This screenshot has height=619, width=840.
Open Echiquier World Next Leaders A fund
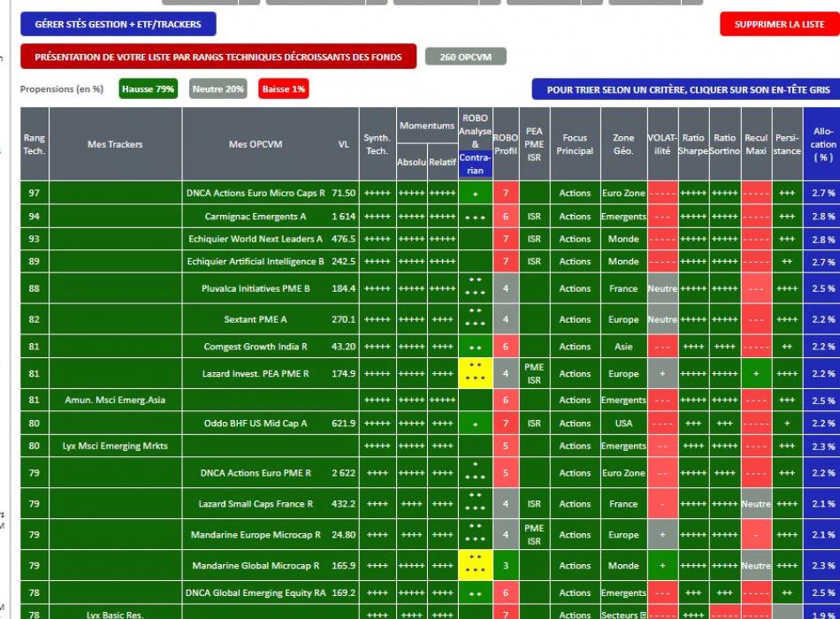[x=256, y=239]
